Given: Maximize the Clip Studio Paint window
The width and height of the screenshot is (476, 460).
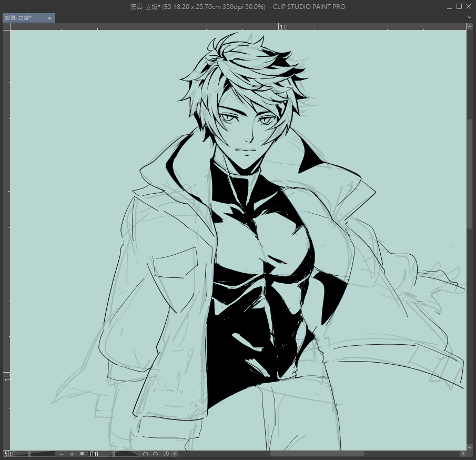Looking at the screenshot, I should (459, 6).
